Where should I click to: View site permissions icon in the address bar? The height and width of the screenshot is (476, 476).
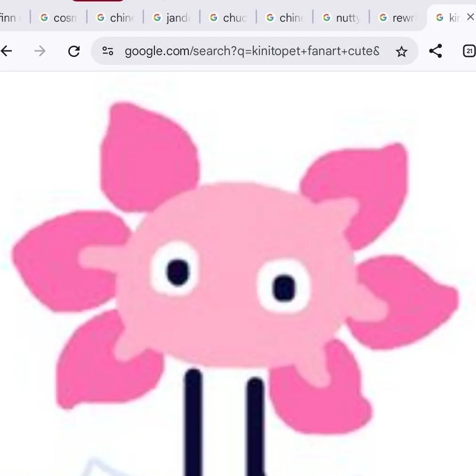pyautogui.click(x=107, y=51)
